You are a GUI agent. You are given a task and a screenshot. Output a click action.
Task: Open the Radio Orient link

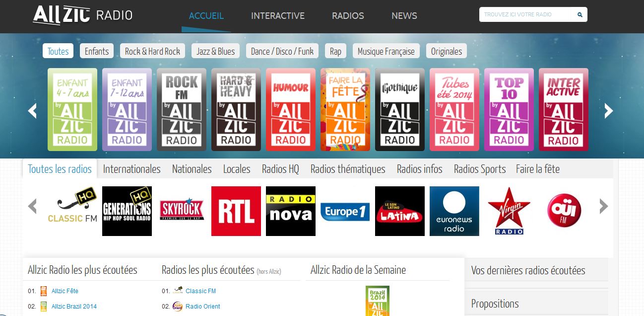point(202,306)
